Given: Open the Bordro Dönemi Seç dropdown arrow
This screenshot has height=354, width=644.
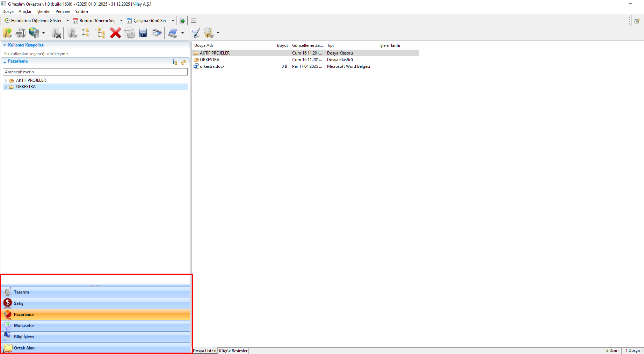Looking at the screenshot, I should (121, 21).
